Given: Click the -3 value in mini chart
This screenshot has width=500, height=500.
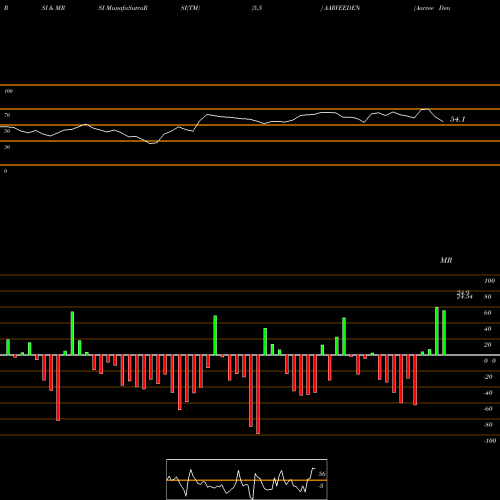Looking at the screenshot, I should (x=321, y=486).
